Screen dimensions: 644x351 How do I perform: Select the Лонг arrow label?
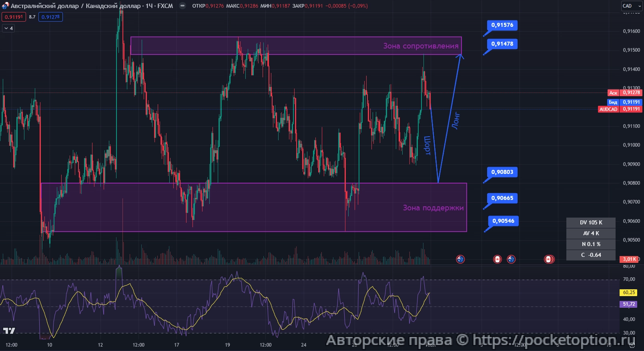[455, 121]
